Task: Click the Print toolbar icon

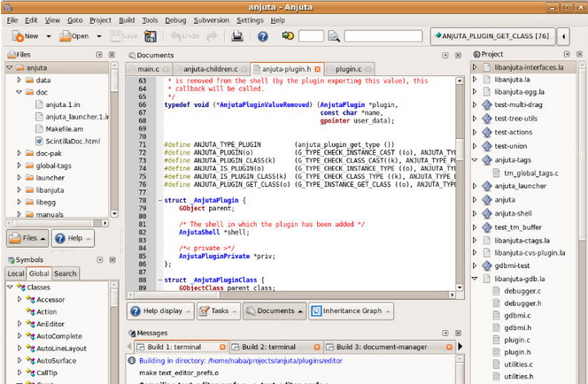Action: click(x=237, y=36)
